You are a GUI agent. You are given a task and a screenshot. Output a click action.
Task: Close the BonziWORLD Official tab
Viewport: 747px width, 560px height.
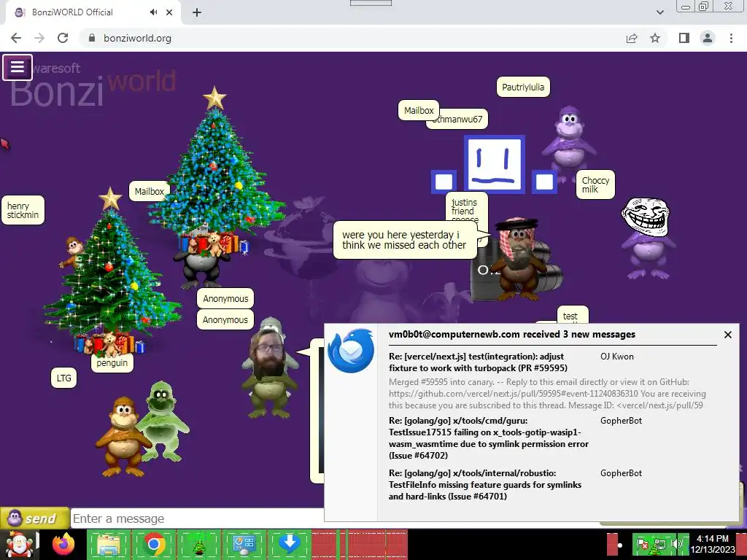click(169, 12)
